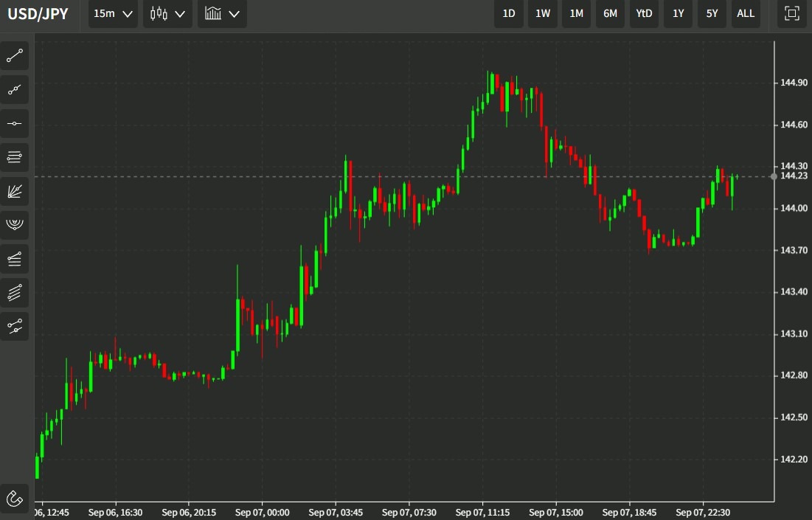Screen dimensions: 812x520
Task: Toggle the magnet snap mode icon
Action: (x=15, y=499)
